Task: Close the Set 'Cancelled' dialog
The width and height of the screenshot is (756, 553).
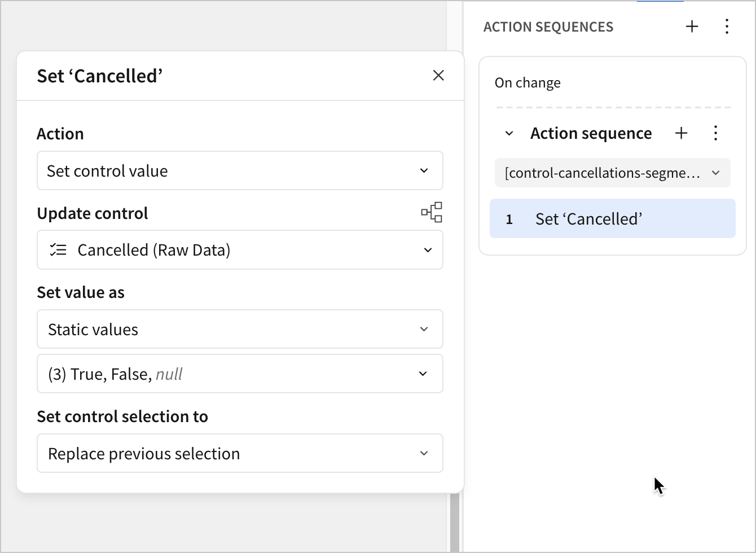Action: (438, 76)
